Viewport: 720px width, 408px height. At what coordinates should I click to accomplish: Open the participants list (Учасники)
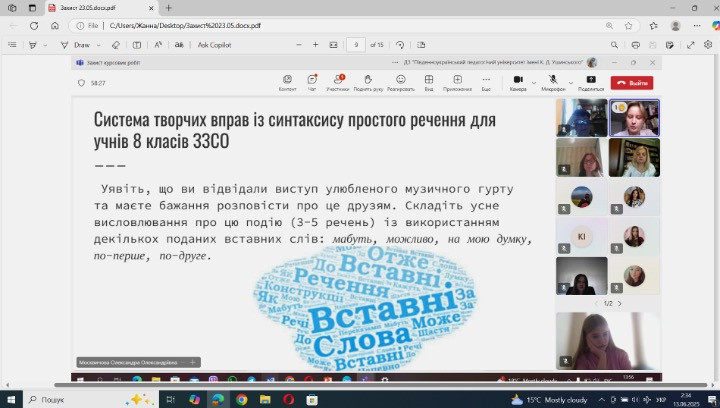pos(337,81)
